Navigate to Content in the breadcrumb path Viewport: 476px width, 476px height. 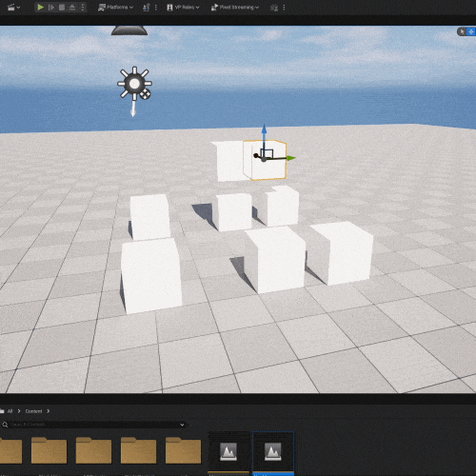(x=33, y=411)
